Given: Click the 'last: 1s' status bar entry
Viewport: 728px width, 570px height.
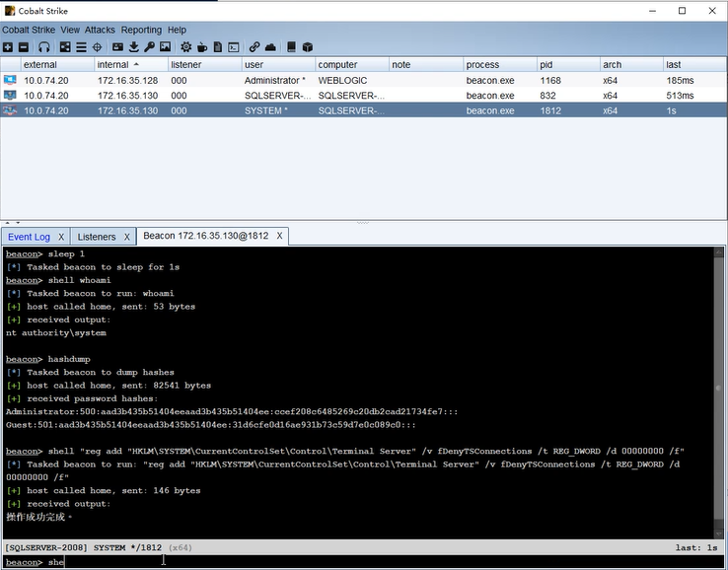Looking at the screenshot, I should 696,547.
